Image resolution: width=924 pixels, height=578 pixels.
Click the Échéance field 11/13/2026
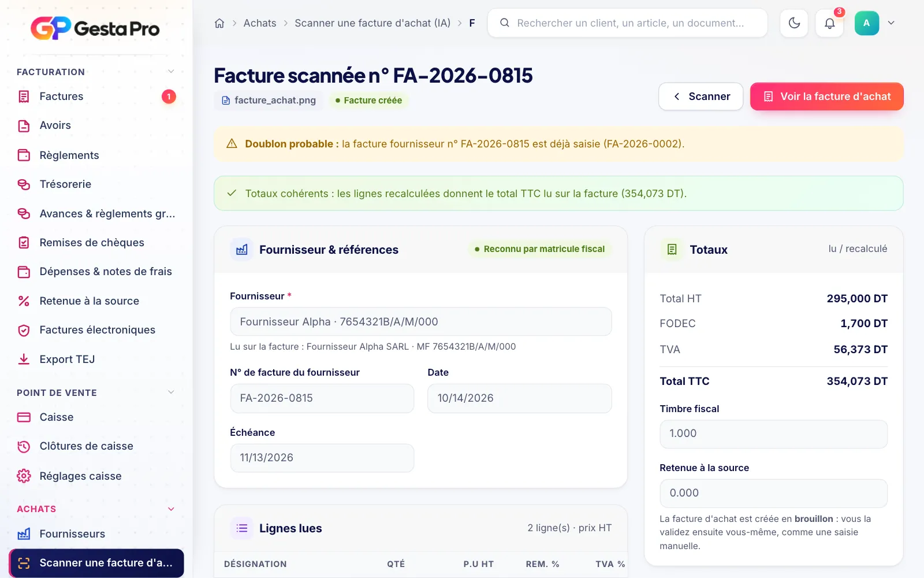(322, 458)
